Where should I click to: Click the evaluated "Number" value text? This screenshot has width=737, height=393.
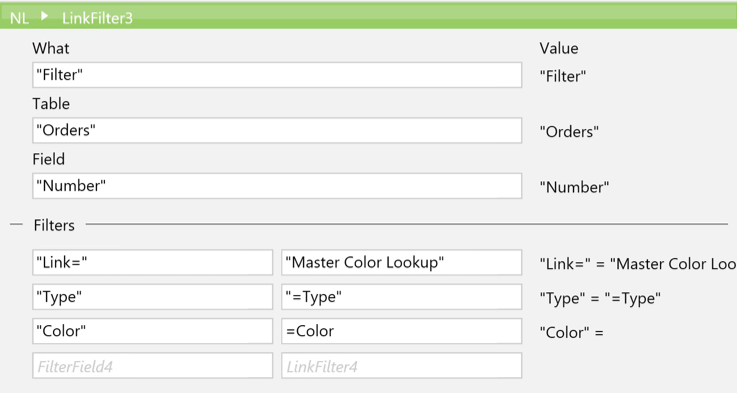(x=574, y=187)
